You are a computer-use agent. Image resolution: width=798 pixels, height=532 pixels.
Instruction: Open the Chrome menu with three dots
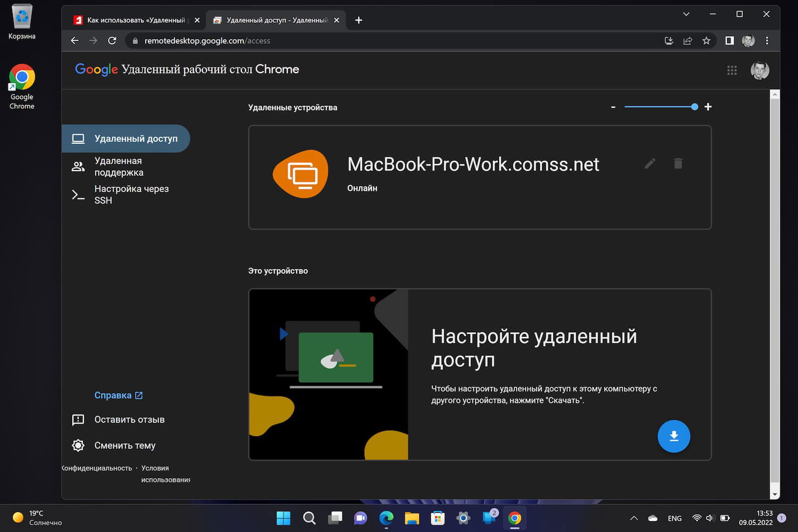[x=767, y=40]
